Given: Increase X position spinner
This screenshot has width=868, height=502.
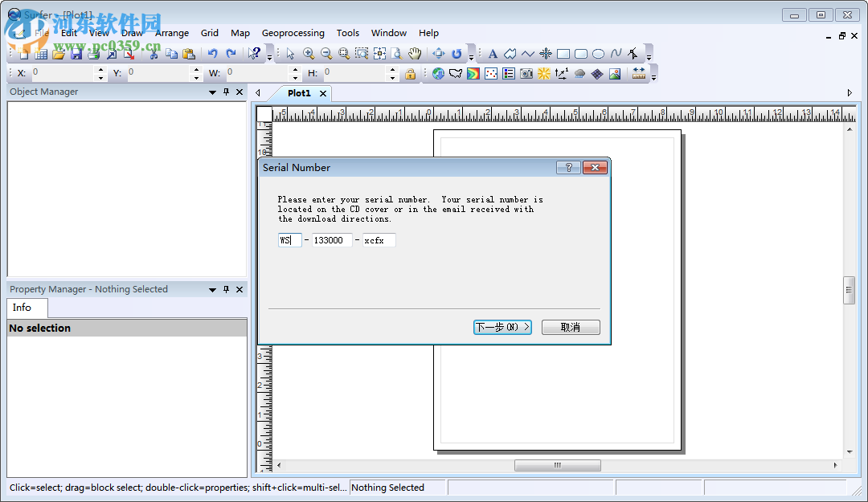Looking at the screenshot, I should pos(100,70).
